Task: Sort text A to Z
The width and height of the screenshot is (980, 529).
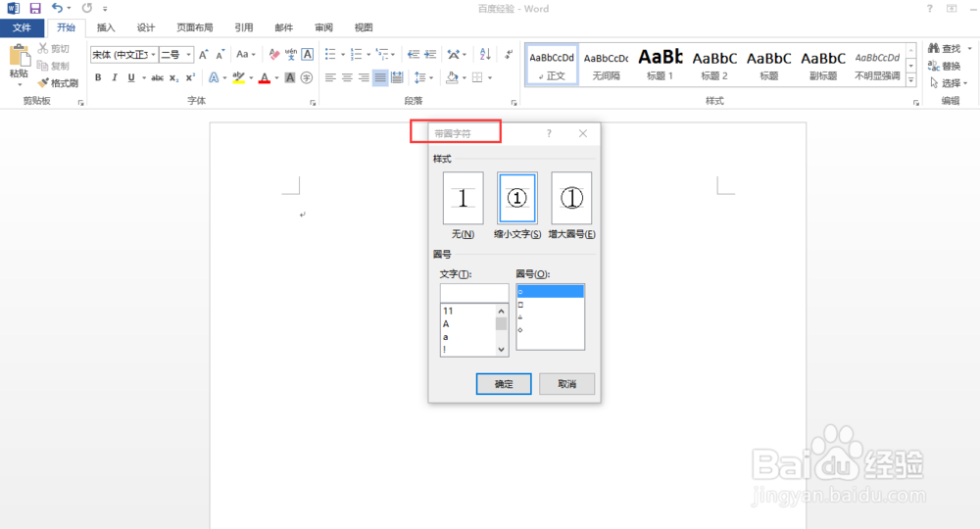Action: tap(485, 54)
